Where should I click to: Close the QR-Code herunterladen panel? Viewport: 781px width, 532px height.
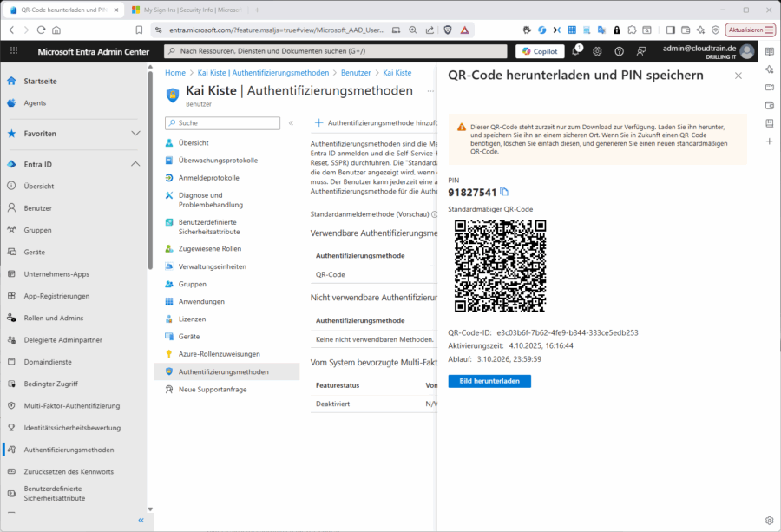(738, 76)
